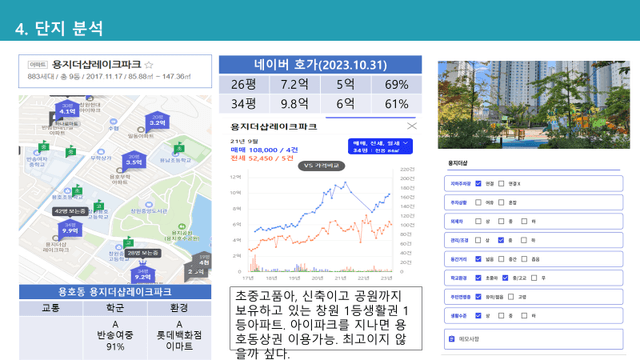640x360 pixels.
Task: Select the 3.5억 house marker on map
Action: pos(134,160)
